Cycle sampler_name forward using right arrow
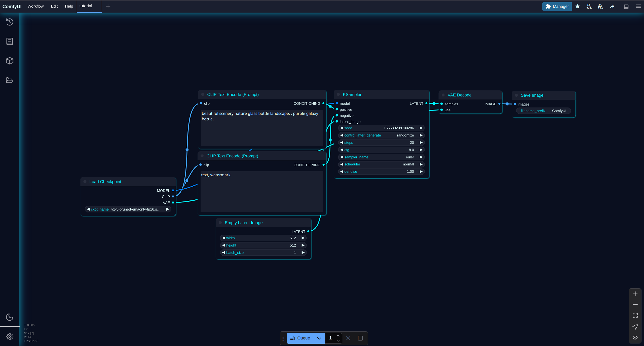The image size is (644, 346). tap(421, 157)
